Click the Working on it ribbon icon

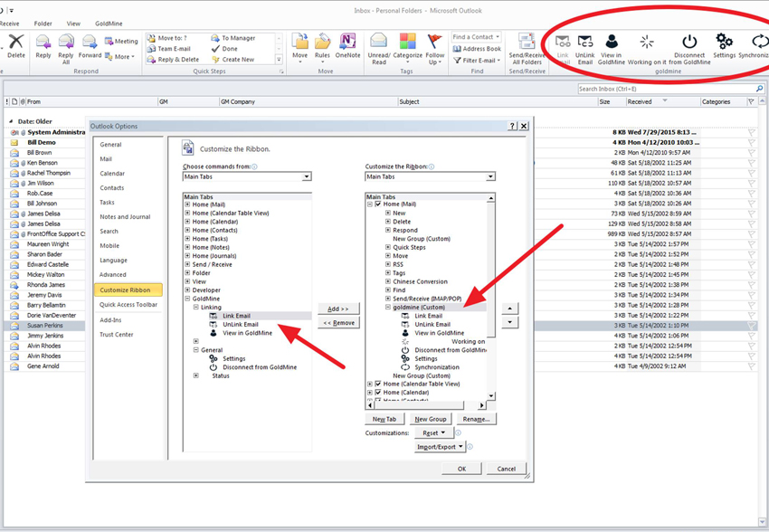tap(647, 49)
